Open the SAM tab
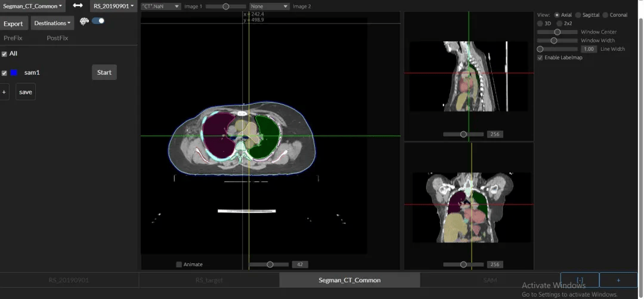Screen dimensions: 644x299 click(x=490, y=280)
